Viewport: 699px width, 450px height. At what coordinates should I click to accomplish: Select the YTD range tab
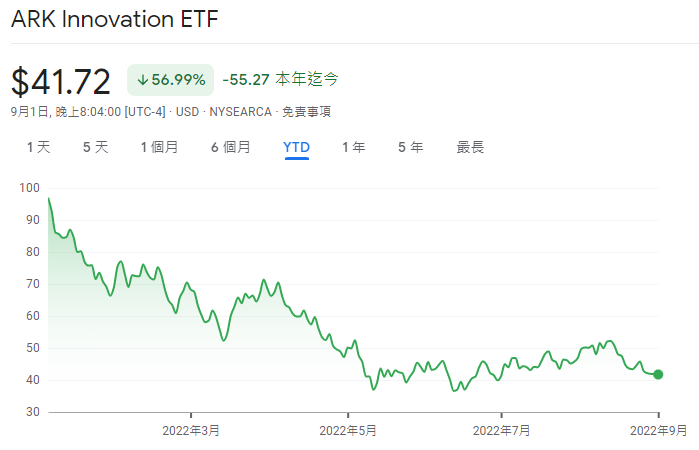(x=296, y=147)
